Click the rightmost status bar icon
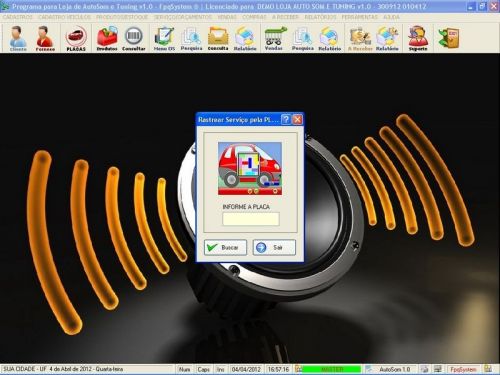500x375 pixels. click(x=488, y=369)
